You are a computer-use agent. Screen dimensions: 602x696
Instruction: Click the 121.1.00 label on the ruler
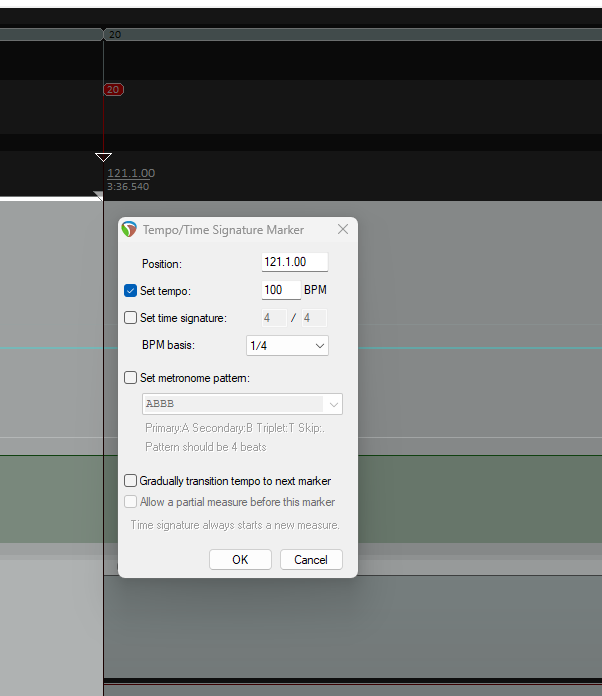click(131, 173)
